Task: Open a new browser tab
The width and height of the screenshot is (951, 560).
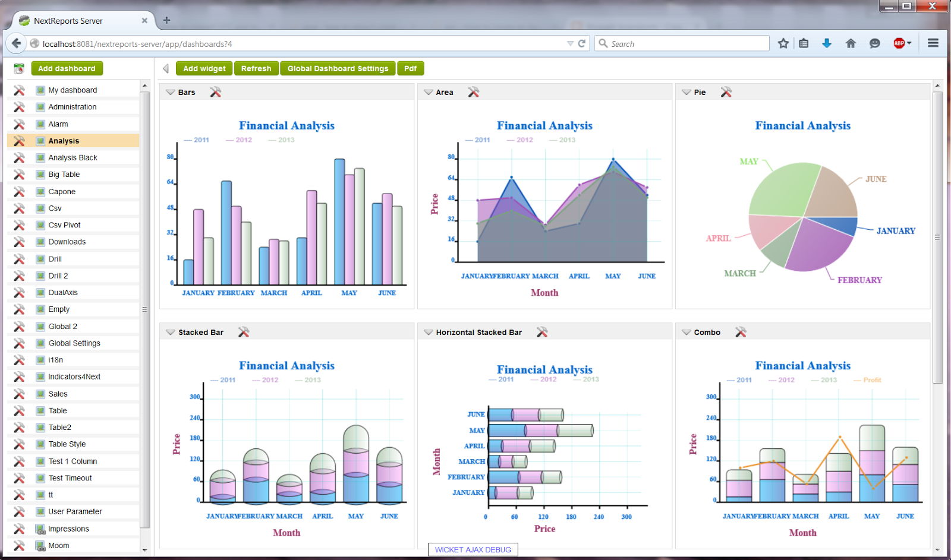Action: click(x=167, y=20)
